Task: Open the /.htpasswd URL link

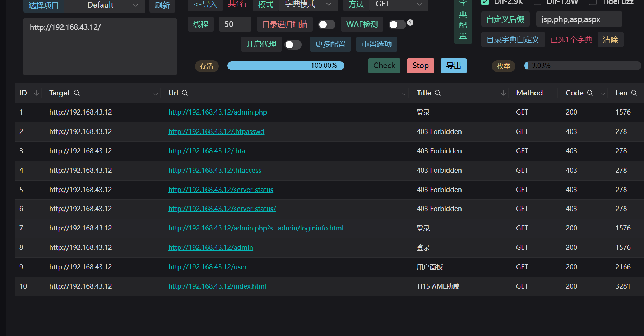Action: [216, 132]
